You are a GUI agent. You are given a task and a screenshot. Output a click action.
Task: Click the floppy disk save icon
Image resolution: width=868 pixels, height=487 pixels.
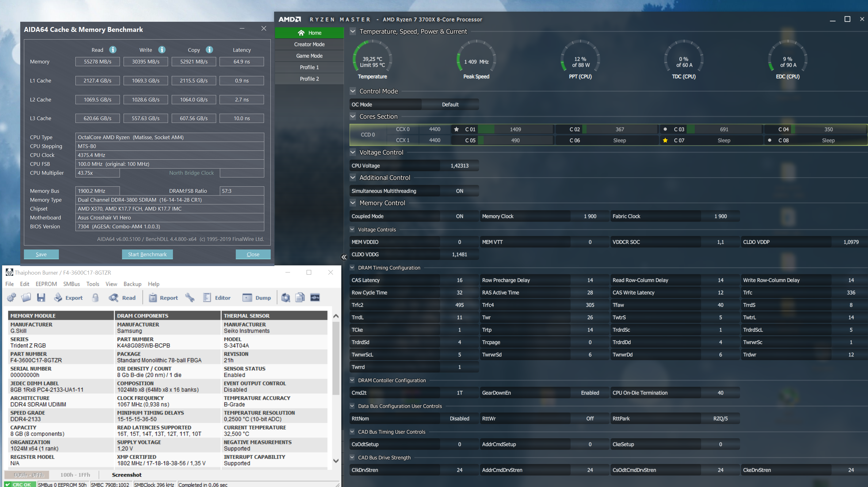41,297
